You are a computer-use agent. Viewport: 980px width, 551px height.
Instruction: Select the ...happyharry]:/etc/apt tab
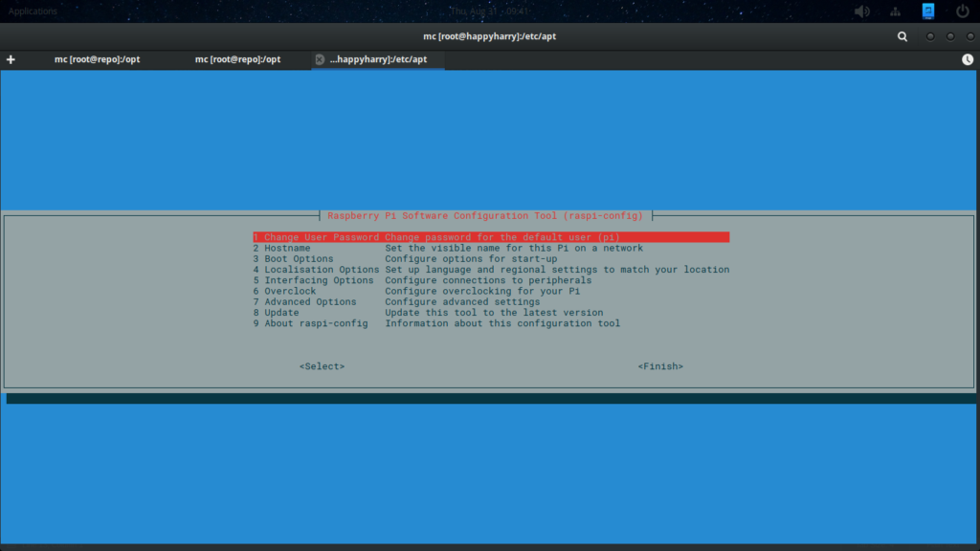(378, 59)
